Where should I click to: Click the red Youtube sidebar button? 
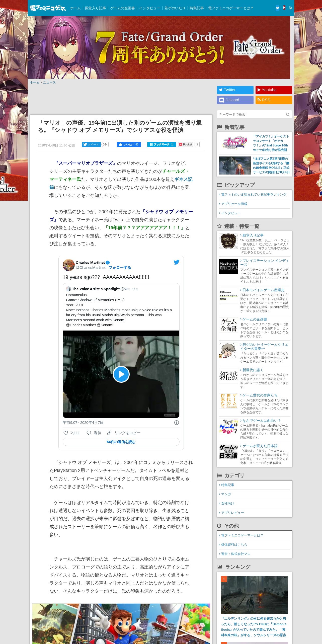274,90
